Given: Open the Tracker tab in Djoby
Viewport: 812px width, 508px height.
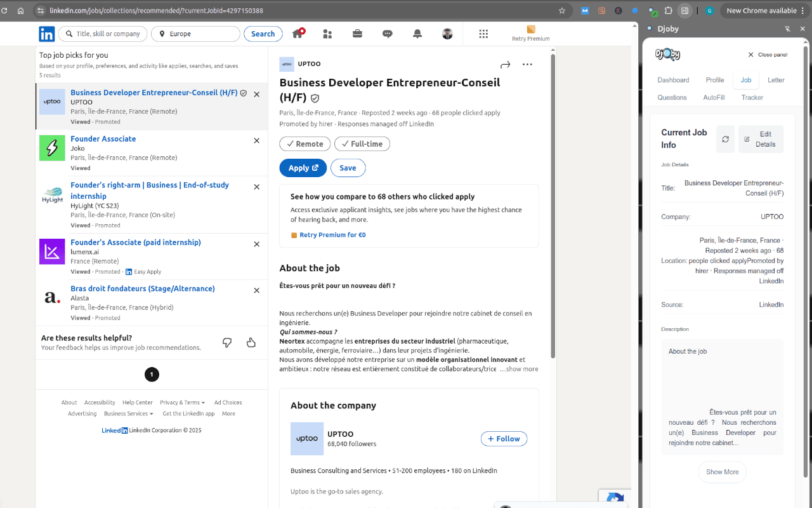Looking at the screenshot, I should coord(752,98).
